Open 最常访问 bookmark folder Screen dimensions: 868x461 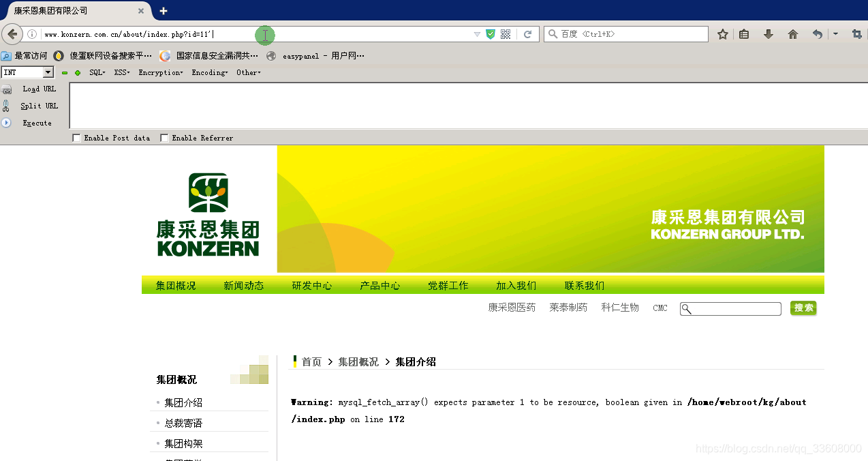(x=25, y=56)
